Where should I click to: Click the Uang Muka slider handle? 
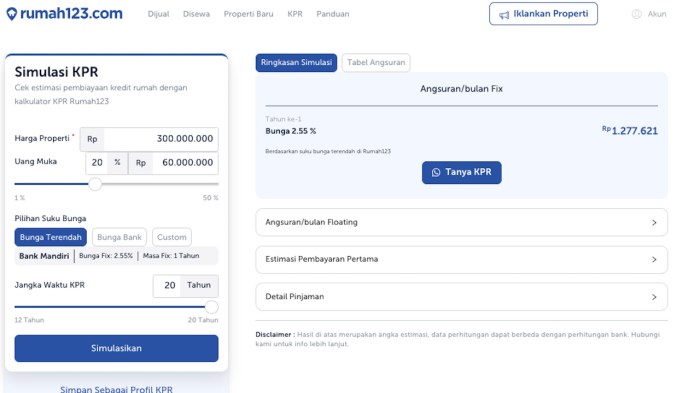(x=95, y=184)
